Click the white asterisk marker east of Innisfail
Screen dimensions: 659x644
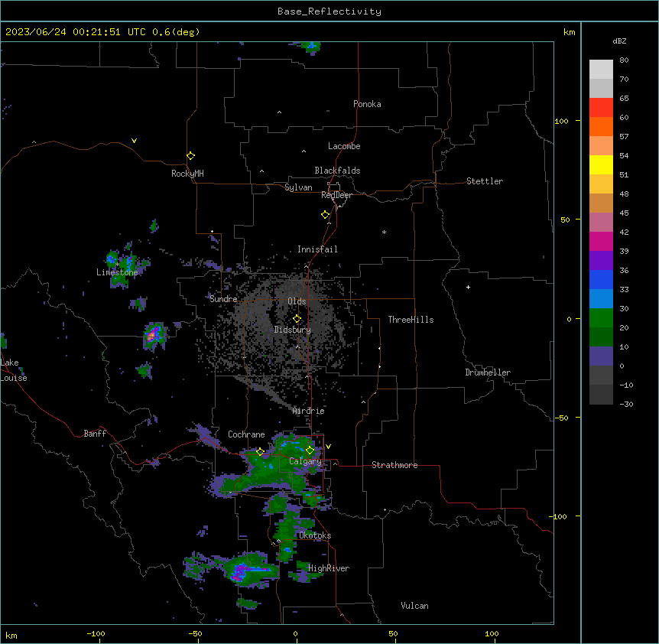pos(384,232)
